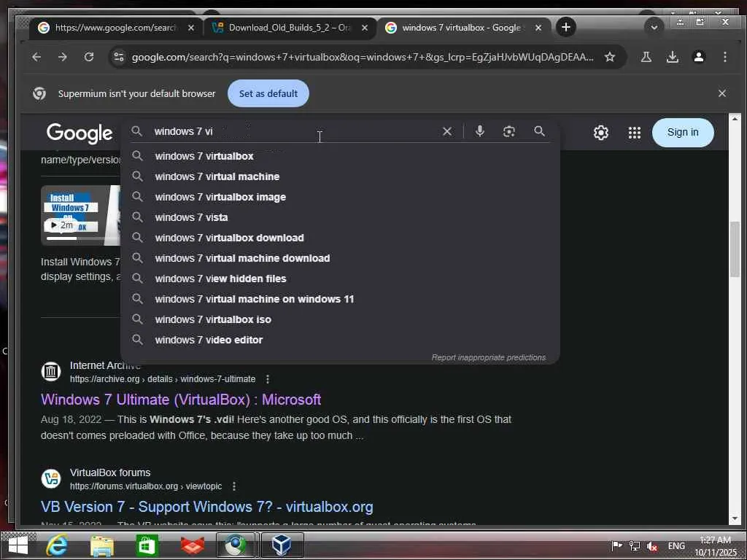
Task: Open the Chrome Labs flask icon
Action: coord(646,57)
